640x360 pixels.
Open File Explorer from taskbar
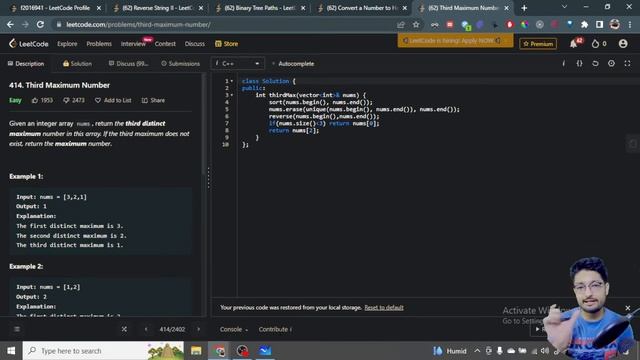[196, 351]
